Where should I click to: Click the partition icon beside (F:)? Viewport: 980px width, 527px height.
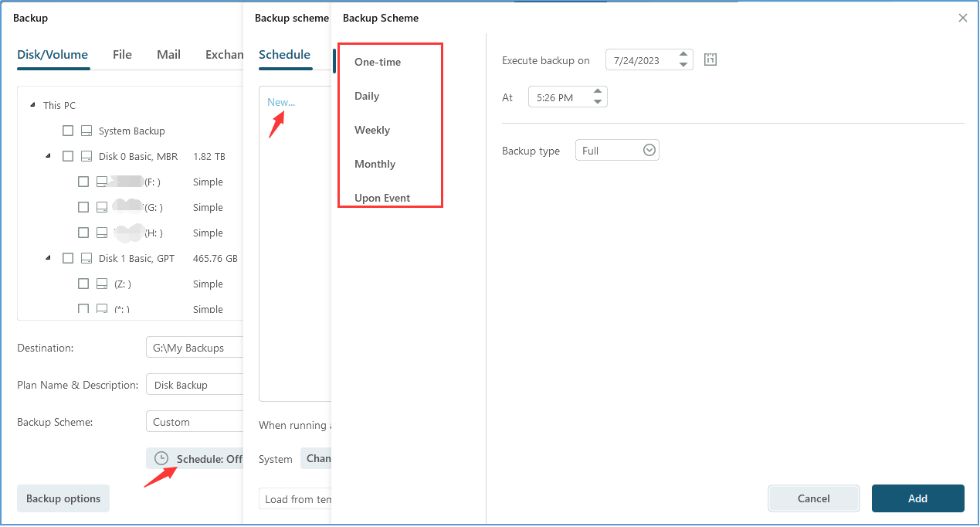tap(101, 181)
